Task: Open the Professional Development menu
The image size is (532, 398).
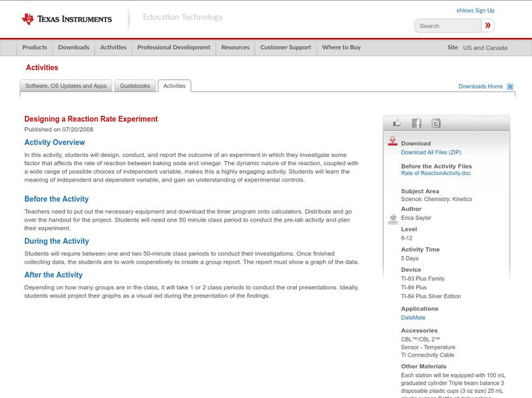Action: 174,47
